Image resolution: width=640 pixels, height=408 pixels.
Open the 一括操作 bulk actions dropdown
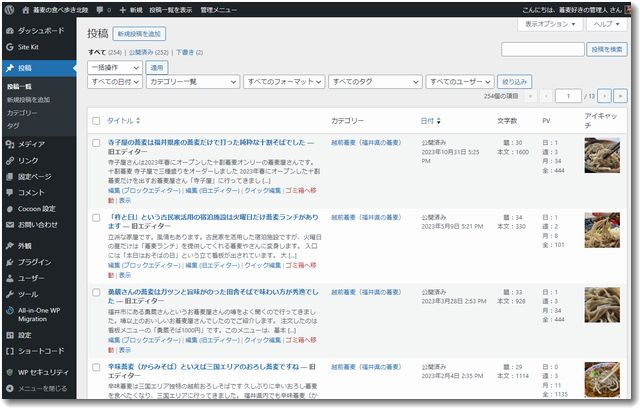[114, 67]
